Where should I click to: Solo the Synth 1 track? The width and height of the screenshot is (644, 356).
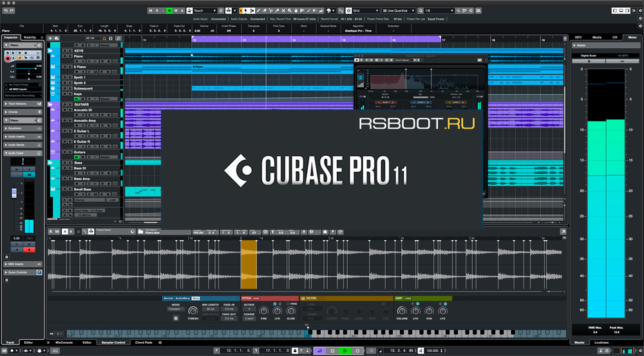[70, 77]
